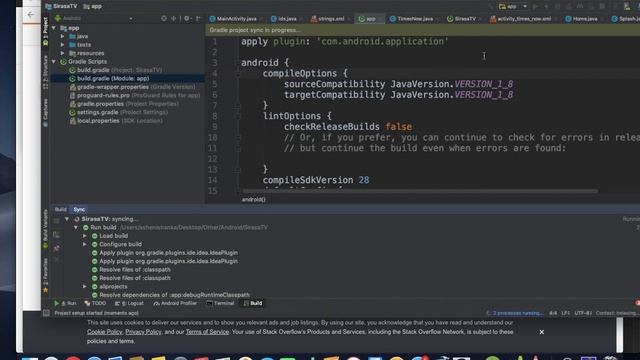Screen dimensions: 640x360
Task: Collapse the app module tree node
Action: pos(54,28)
